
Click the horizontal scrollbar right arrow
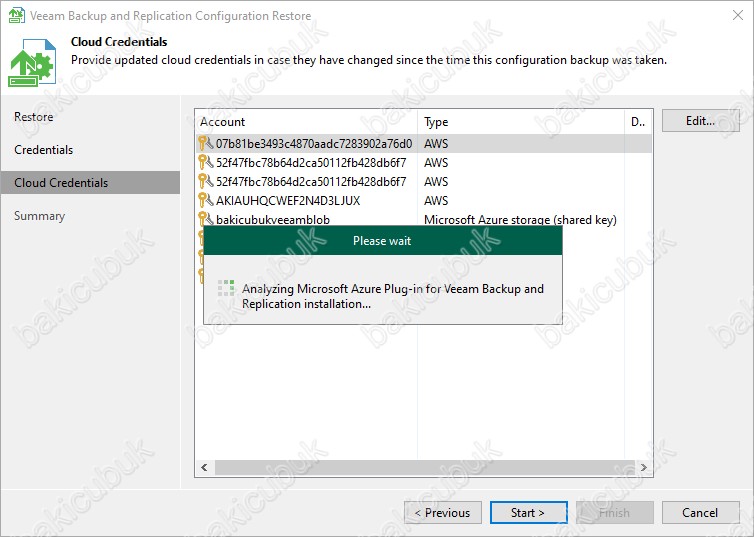coord(643,467)
